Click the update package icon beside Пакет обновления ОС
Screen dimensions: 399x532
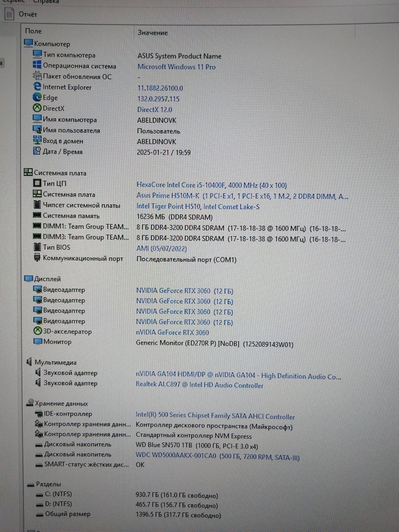pos(37,76)
